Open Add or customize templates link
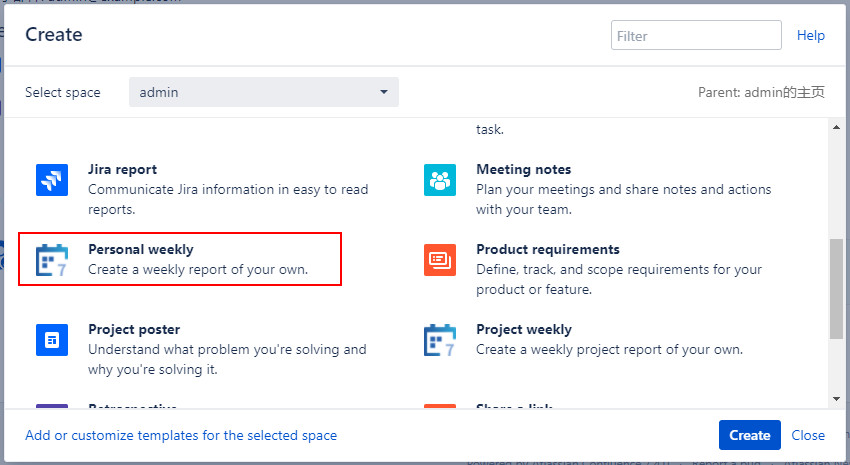This screenshot has height=465, width=850. [181, 435]
